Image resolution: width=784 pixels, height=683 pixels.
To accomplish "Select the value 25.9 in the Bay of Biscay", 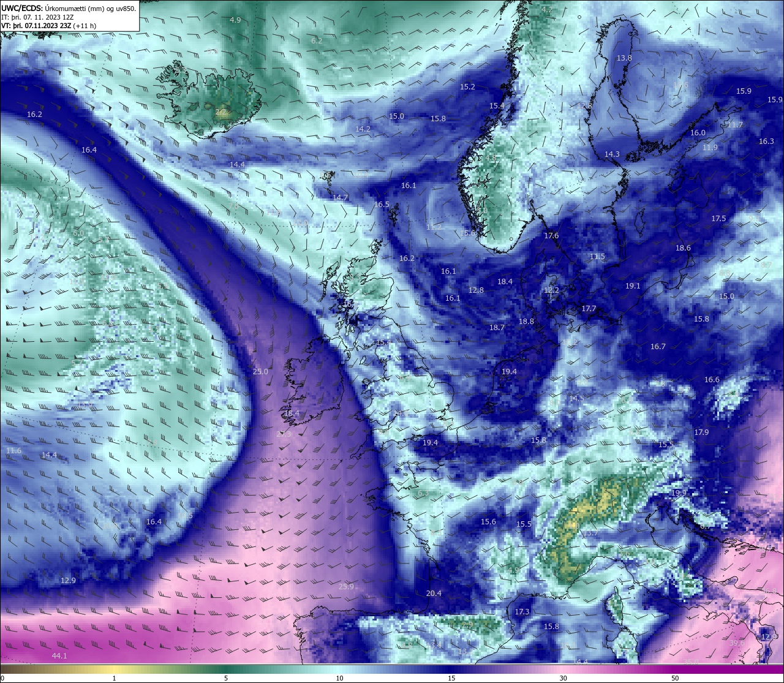I will pyautogui.click(x=346, y=587).
